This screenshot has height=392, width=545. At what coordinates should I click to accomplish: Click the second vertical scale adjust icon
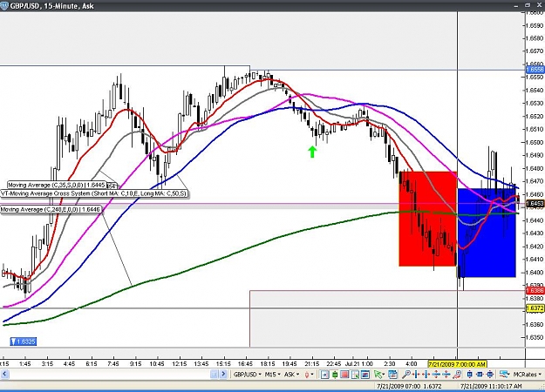point(446,375)
